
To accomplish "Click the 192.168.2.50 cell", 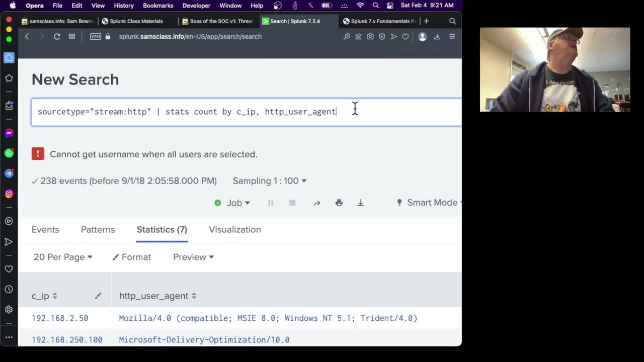I will coord(60,318).
